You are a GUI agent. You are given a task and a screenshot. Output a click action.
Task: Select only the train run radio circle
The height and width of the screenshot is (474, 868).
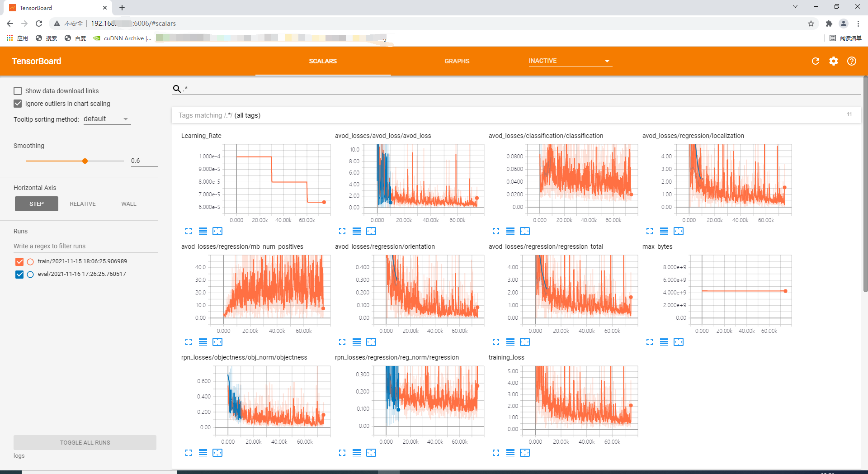tap(30, 261)
